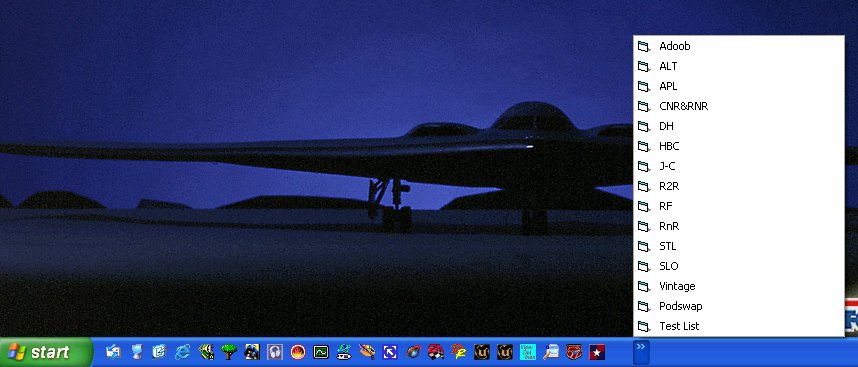This screenshot has height=367, width=858.
Task: Open the DH folder entry
Action: tap(739, 126)
